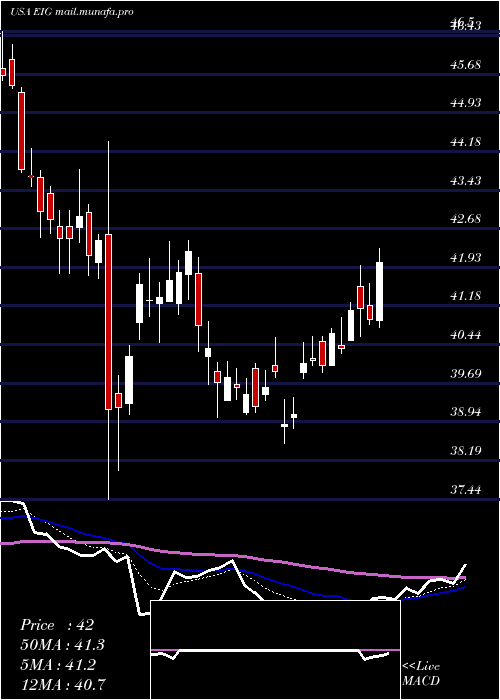Viewport: 500px width, 700px height.
Task: Click the 41.18 price axis label
Action: pyautogui.click(x=466, y=296)
